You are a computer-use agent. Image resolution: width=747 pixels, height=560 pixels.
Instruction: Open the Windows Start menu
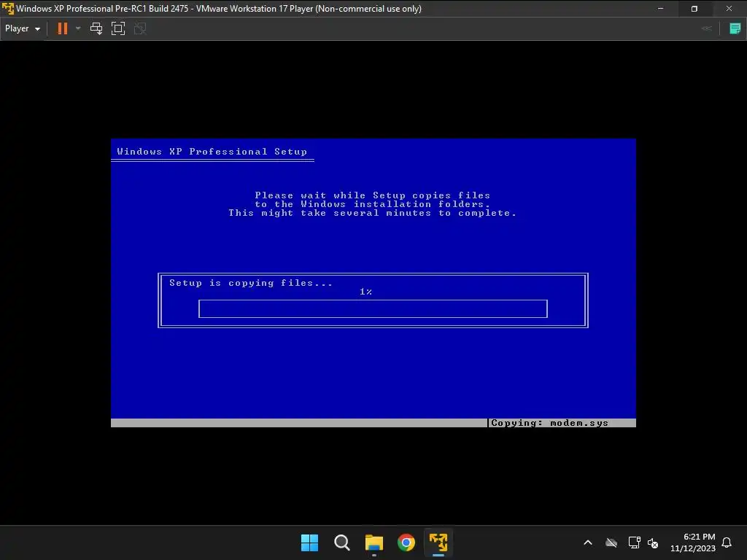(x=309, y=542)
